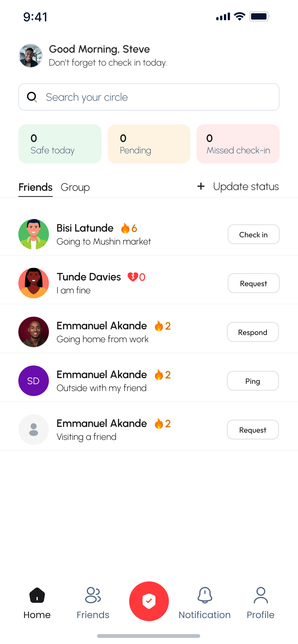Tap Ping for Outside with my friend

pos(253,381)
